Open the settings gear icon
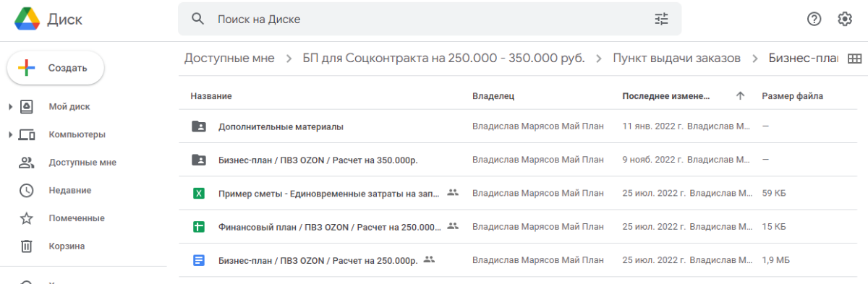The image size is (868, 284). [845, 20]
